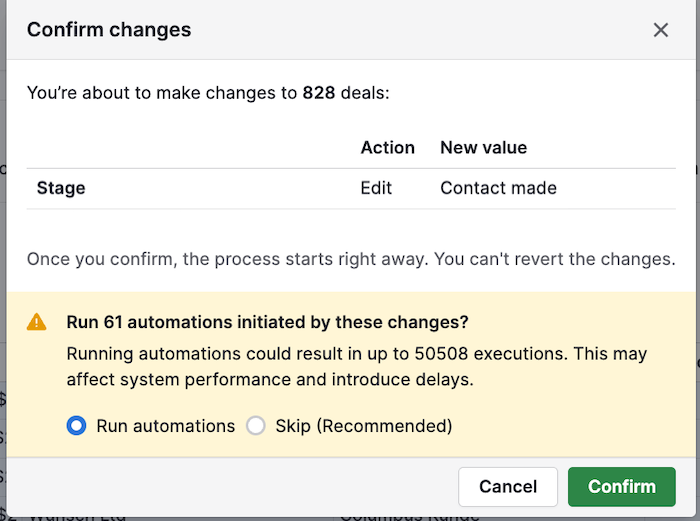The width and height of the screenshot is (700, 521).
Task: Click the New value column header
Action: tap(483, 148)
